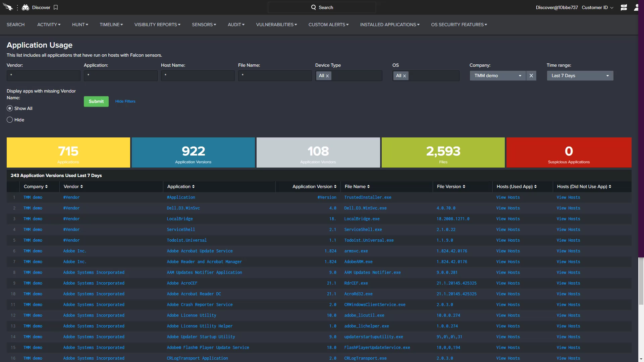
Task: Expand the ACTIVITY menu
Action: click(x=49, y=24)
